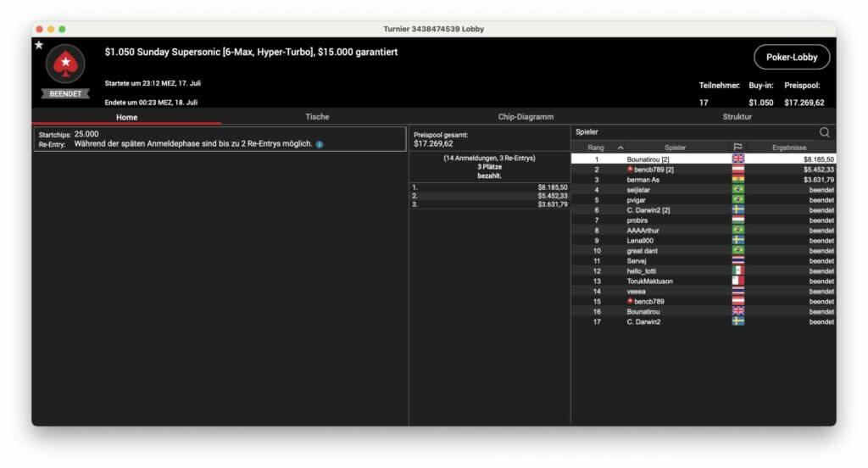Click first place prize $8.185,50 in payout list
This screenshot has height=468, width=868.
coord(553,187)
